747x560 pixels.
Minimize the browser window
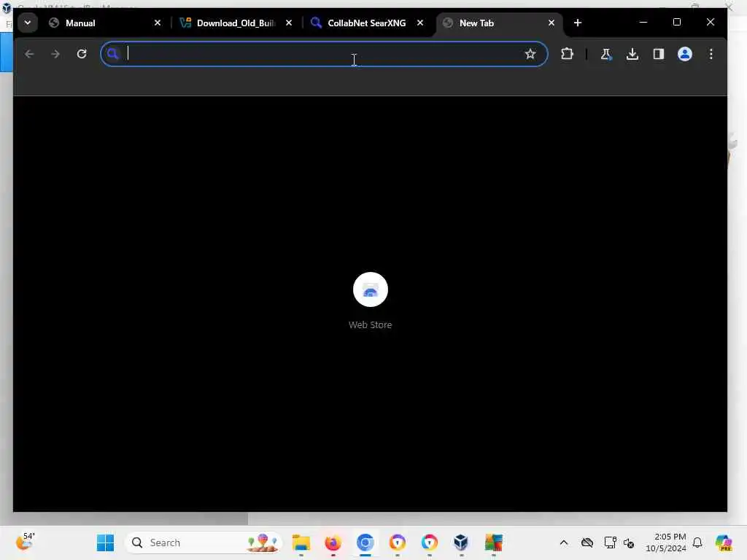click(x=643, y=23)
